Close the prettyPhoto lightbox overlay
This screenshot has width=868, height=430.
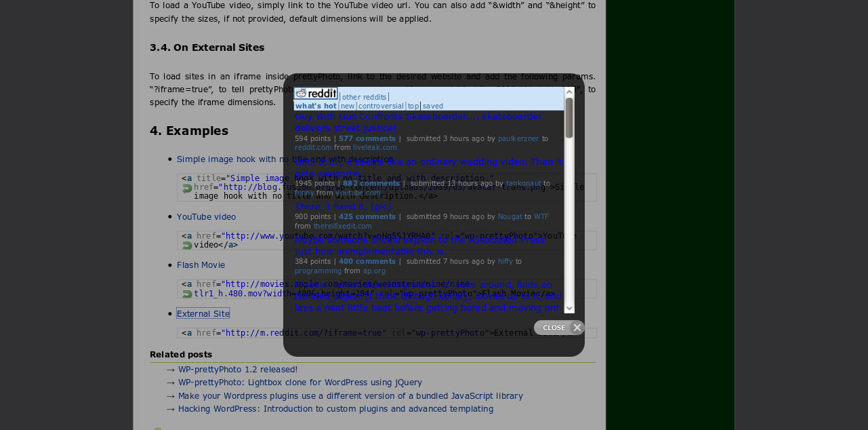pyautogui.click(x=559, y=328)
